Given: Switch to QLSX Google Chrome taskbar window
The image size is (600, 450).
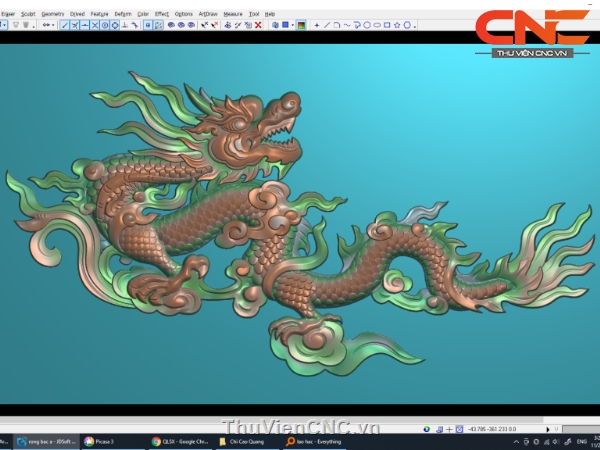Looking at the screenshot, I should 180,442.
